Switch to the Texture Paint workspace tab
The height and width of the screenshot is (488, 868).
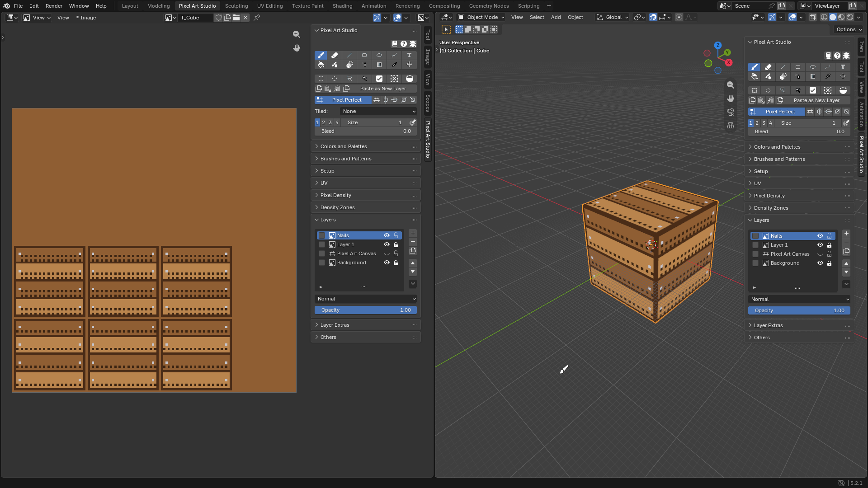pyautogui.click(x=307, y=6)
